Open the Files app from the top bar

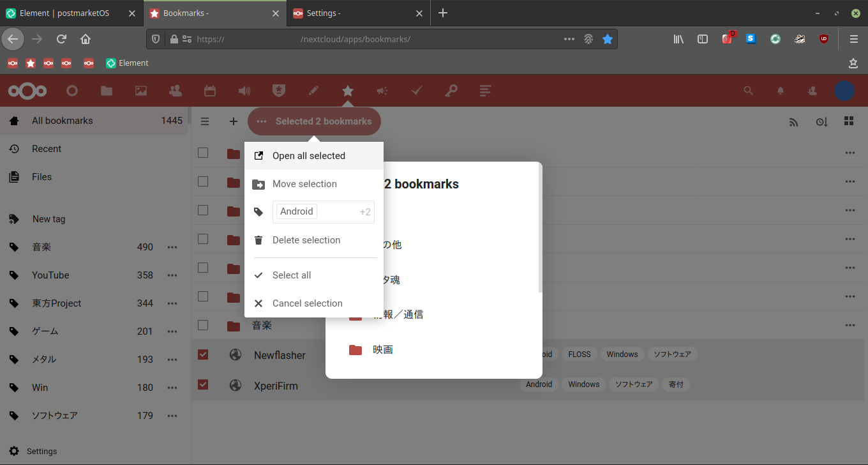(106, 91)
